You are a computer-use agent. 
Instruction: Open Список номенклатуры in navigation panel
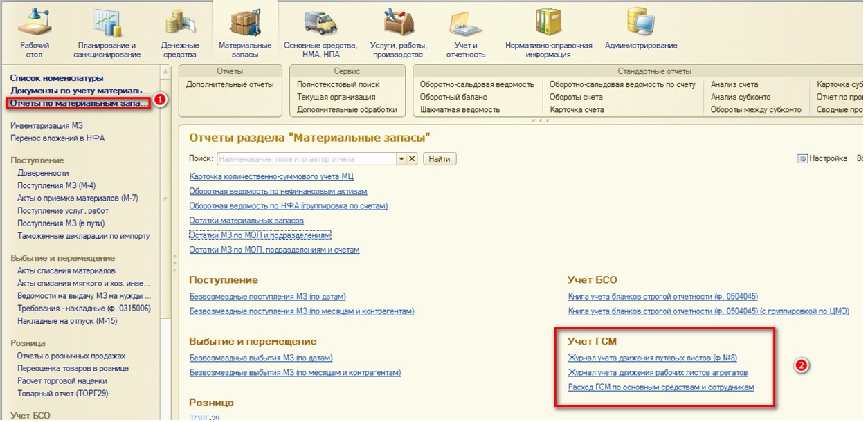pos(57,78)
